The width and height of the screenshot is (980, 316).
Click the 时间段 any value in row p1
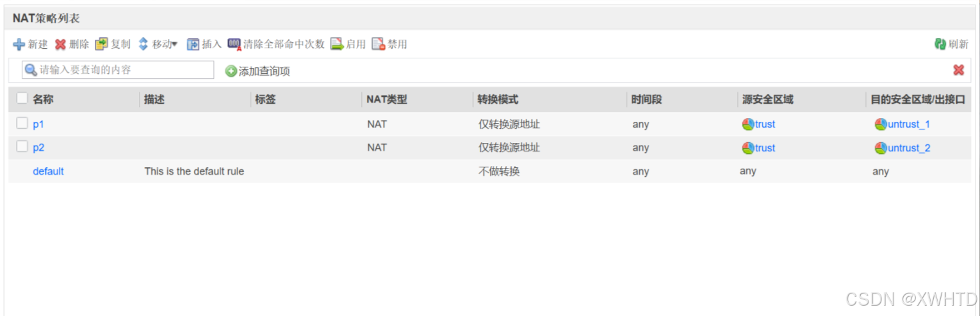[x=641, y=124]
